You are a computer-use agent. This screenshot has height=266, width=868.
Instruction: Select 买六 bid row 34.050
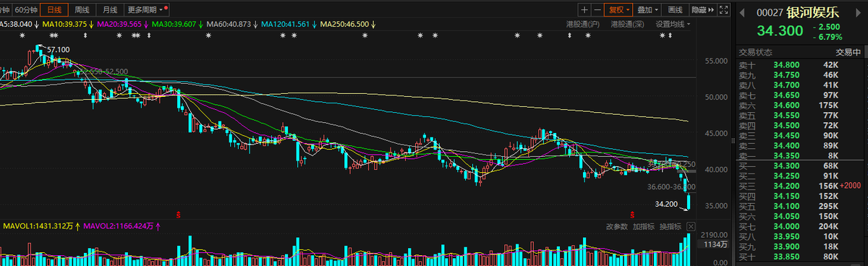(x=799, y=216)
